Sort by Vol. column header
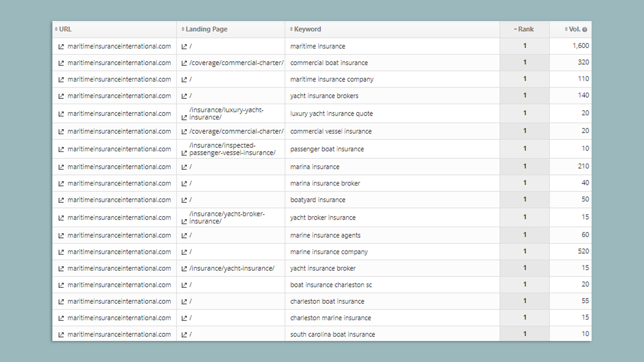 click(x=572, y=29)
